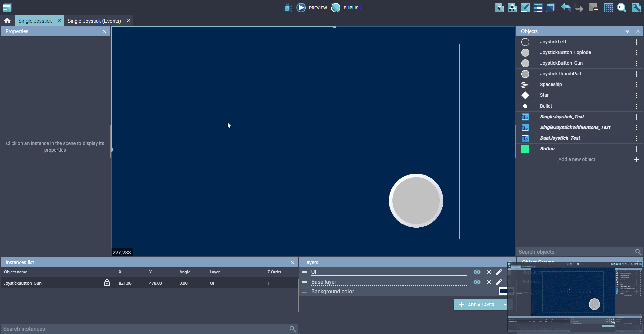Click Add a new object
The width and height of the screenshot is (644, 334).
577,160
